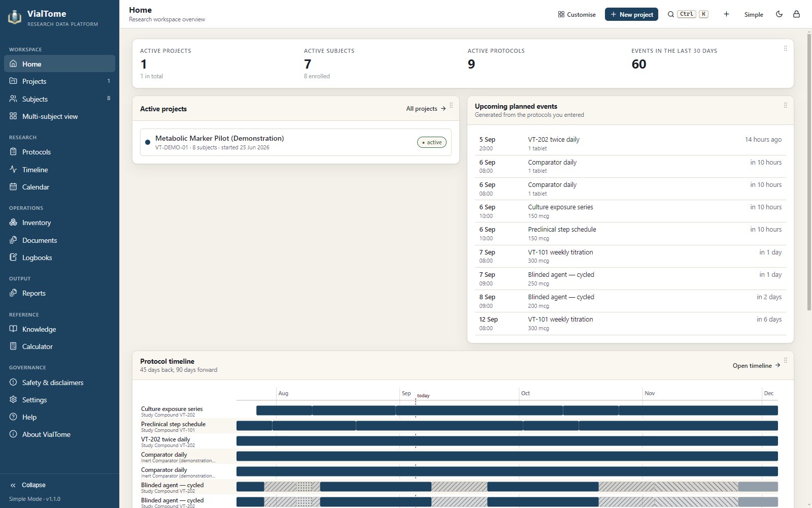Click the Active projects card drag handle
The height and width of the screenshot is (508, 812).
(451, 105)
